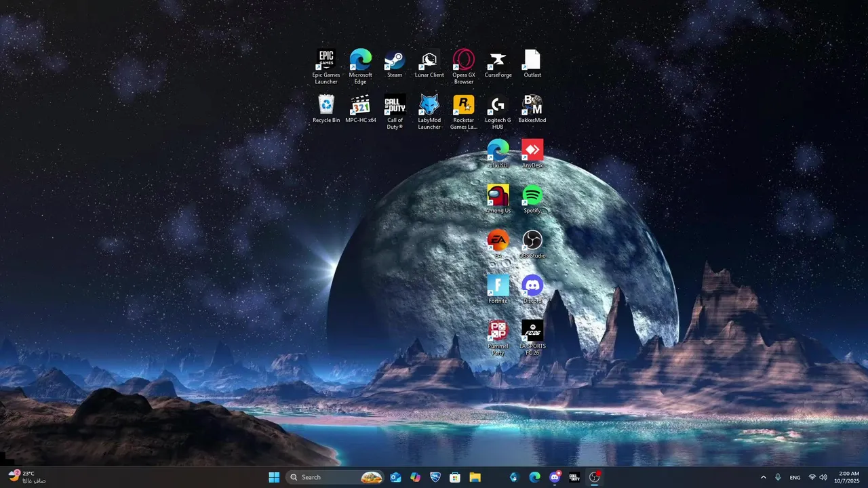Select the Outlast file icon

click(x=532, y=64)
